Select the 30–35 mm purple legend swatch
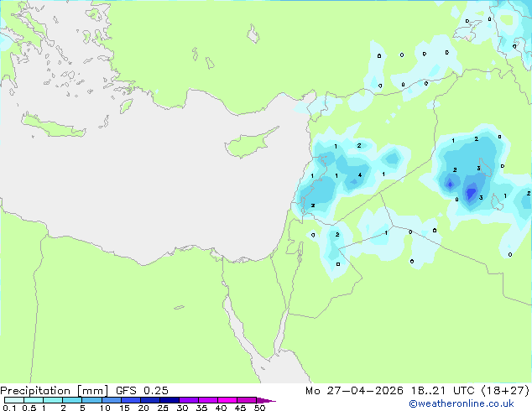Viewport: 532px width, 411px height. (189, 400)
